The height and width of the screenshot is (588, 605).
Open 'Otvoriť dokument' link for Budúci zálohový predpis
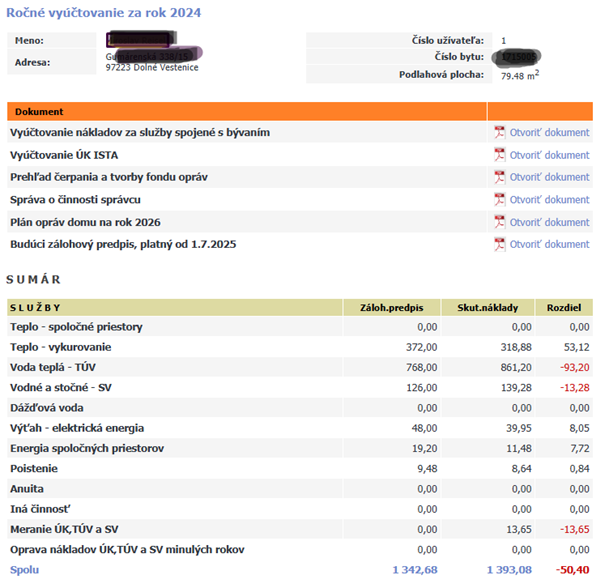(549, 244)
